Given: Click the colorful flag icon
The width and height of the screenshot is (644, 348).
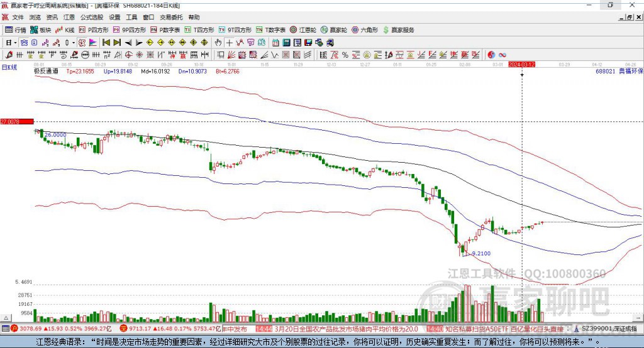Looking at the screenshot, I should click(93, 43).
